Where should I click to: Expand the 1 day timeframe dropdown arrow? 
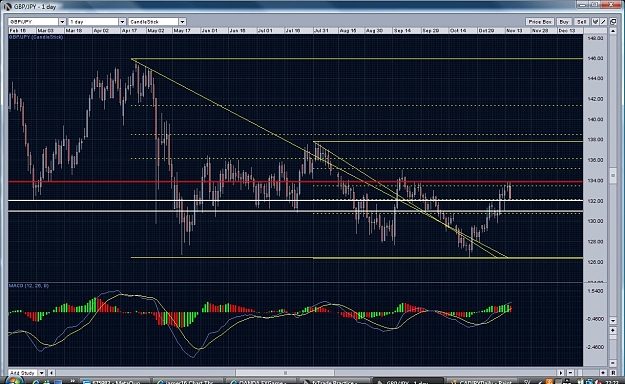point(122,22)
